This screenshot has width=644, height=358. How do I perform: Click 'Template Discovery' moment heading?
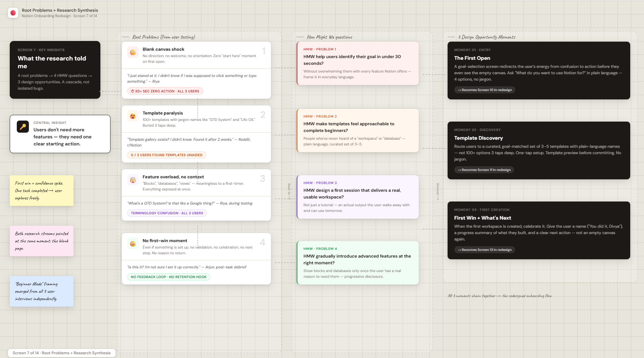coord(478,138)
